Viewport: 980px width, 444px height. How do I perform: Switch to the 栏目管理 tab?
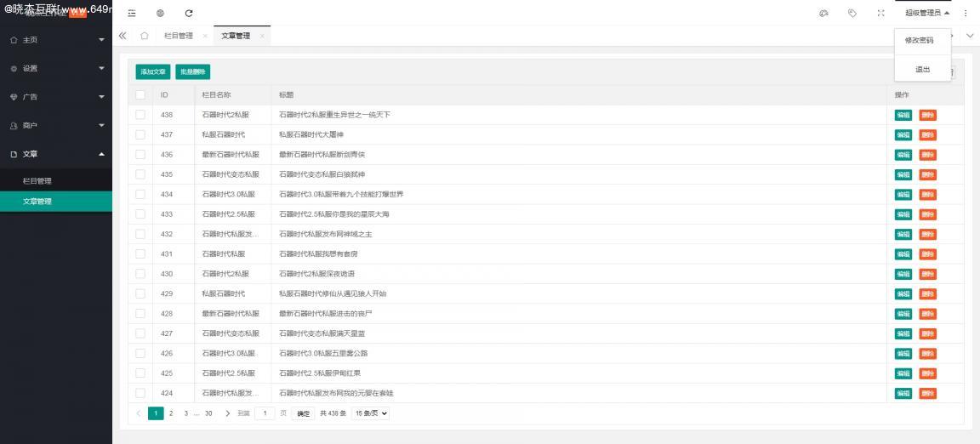[178, 37]
